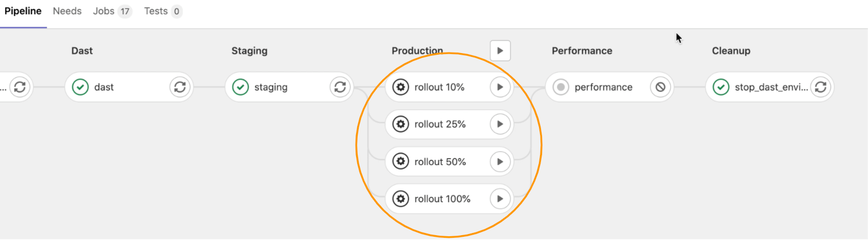Select the Pipeline tab
The height and width of the screenshot is (241, 868).
point(23,11)
